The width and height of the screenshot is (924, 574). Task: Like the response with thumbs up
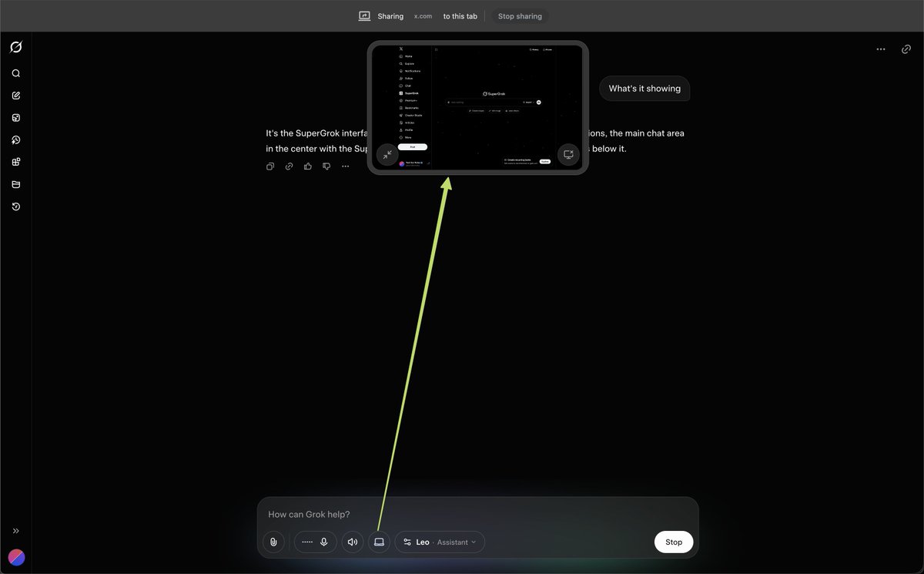click(x=308, y=166)
